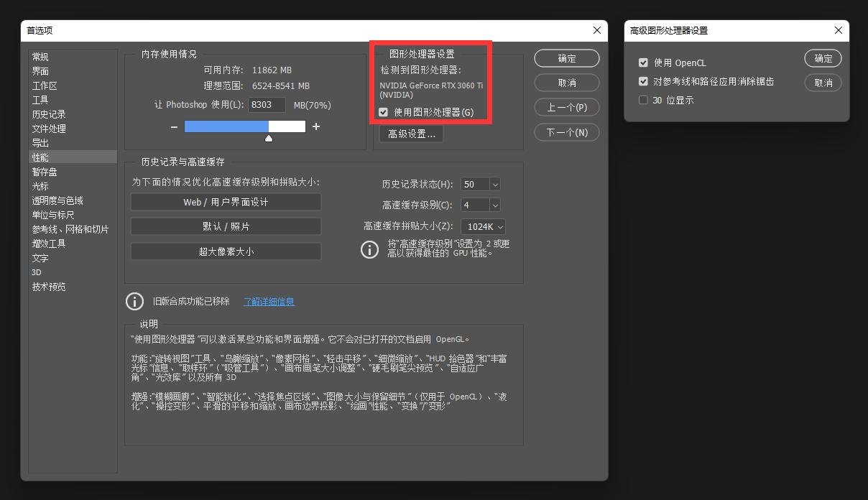Apply Web / 用户界面设计 cache preset
The height and width of the screenshot is (500, 868).
pos(226,202)
